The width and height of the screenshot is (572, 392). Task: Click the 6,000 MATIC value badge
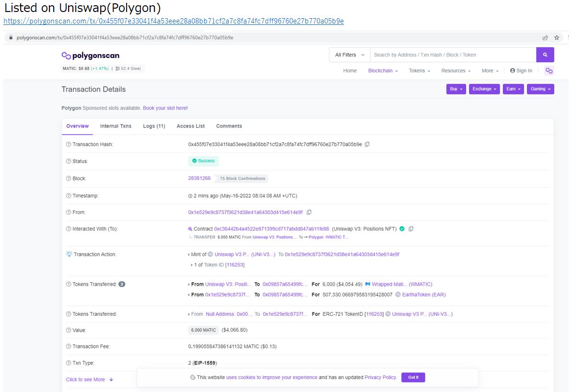(x=204, y=330)
